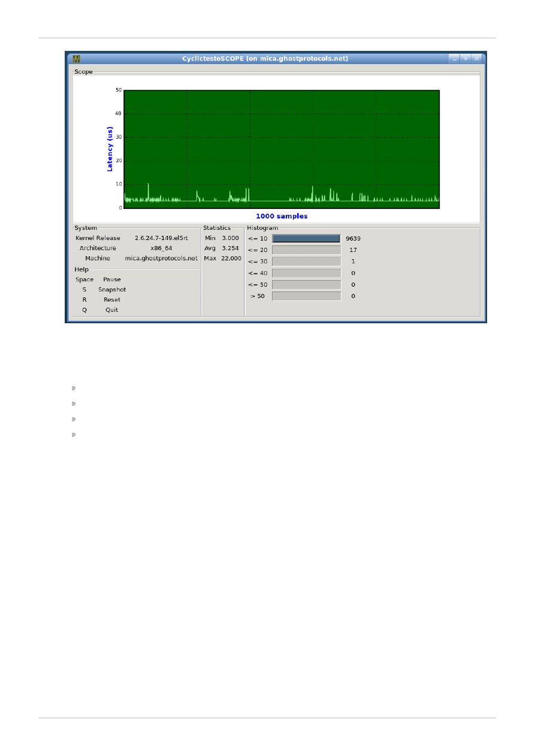Click the 'Latency (us)' axis label
535x756 pixels.
(110, 149)
